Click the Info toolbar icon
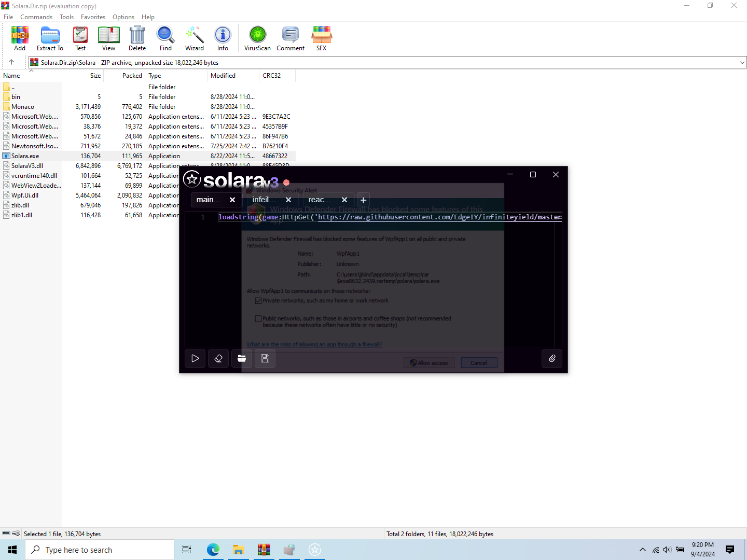Viewport: 747px width, 560px height. pyautogui.click(x=223, y=38)
